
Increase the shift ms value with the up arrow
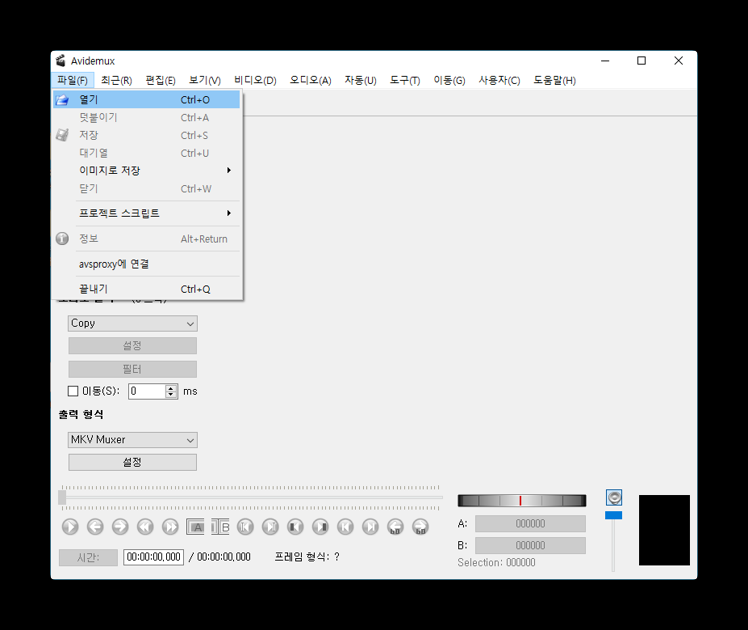[171, 388]
